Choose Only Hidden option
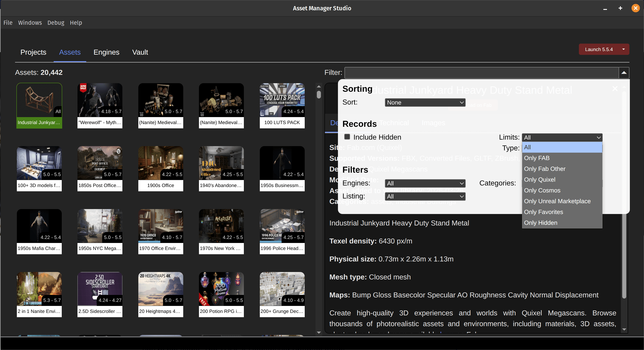Screen dimensions: 644x350 [562, 223]
